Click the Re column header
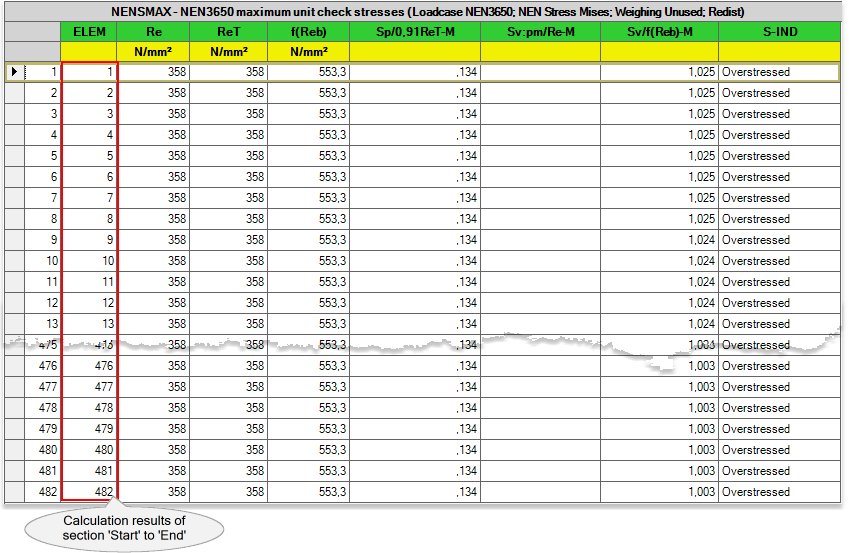 click(153, 31)
